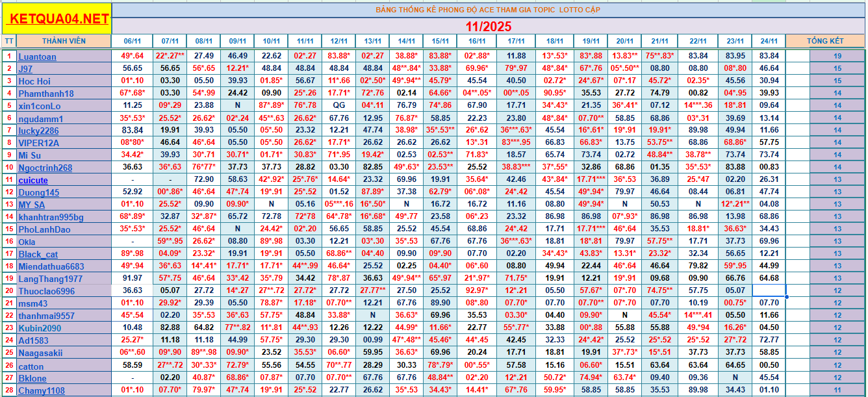Image resolution: width=868 pixels, height=397 pixels.
Task: Open member Luantoan's profile link
Action: click(x=37, y=57)
